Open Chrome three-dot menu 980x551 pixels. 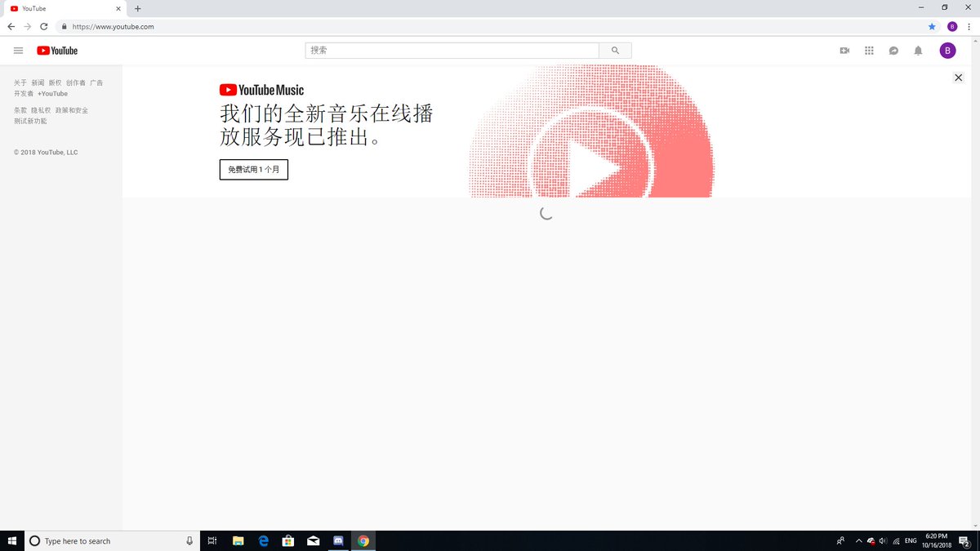pyautogui.click(x=969, y=26)
